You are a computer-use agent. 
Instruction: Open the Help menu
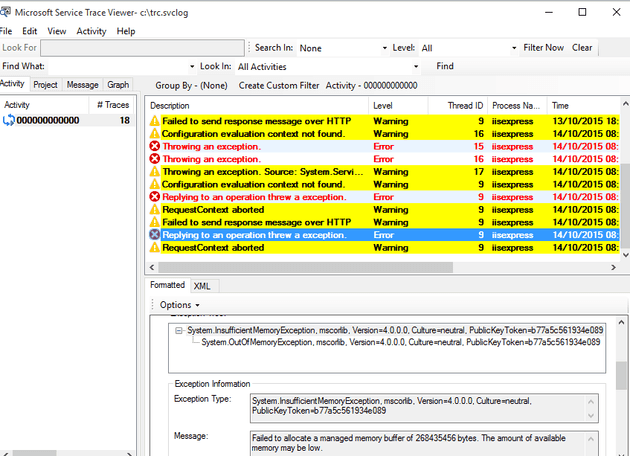click(x=126, y=31)
